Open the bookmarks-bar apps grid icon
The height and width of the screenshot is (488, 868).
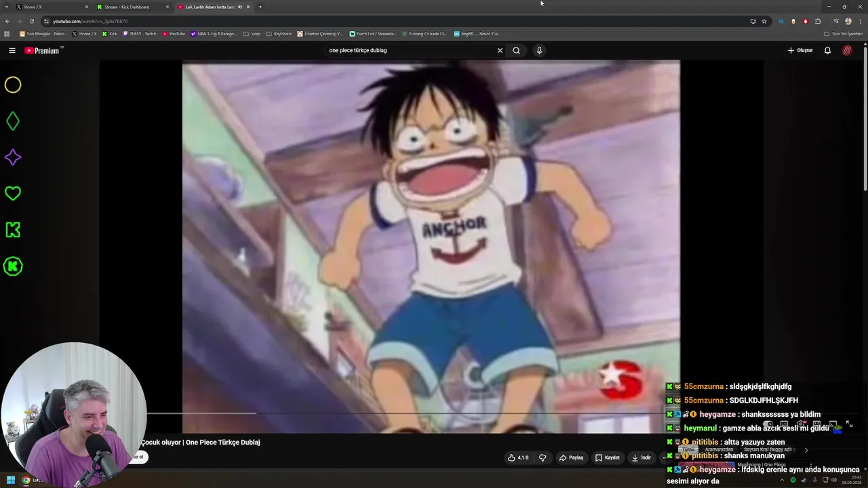[x=7, y=33]
